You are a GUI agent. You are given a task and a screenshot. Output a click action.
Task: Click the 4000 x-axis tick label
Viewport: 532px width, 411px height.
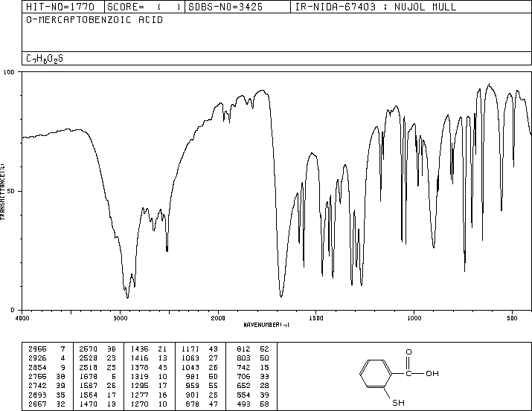pyautogui.click(x=22, y=318)
